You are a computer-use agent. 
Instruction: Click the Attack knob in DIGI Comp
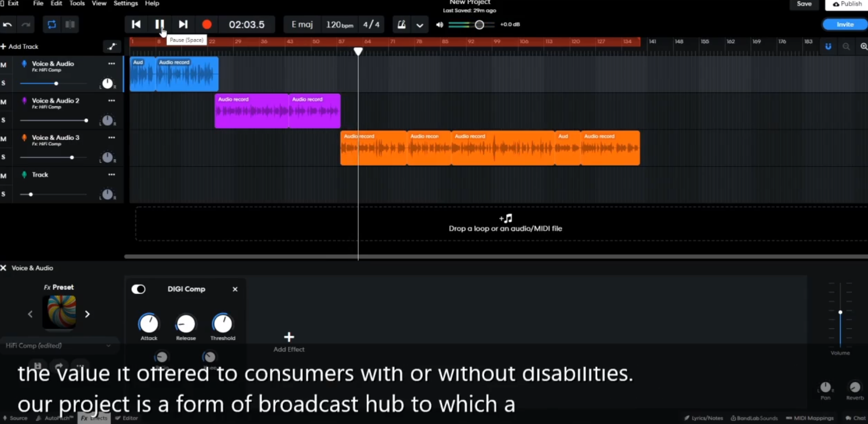tap(149, 323)
